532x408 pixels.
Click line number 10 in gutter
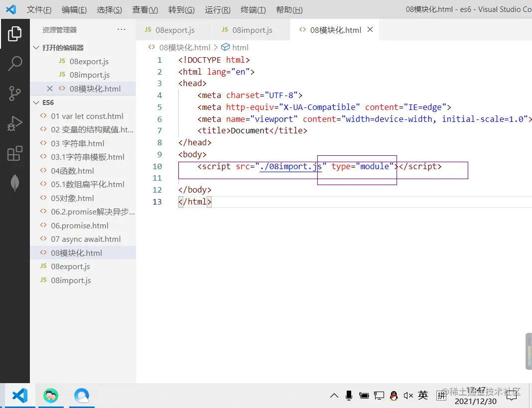157,166
